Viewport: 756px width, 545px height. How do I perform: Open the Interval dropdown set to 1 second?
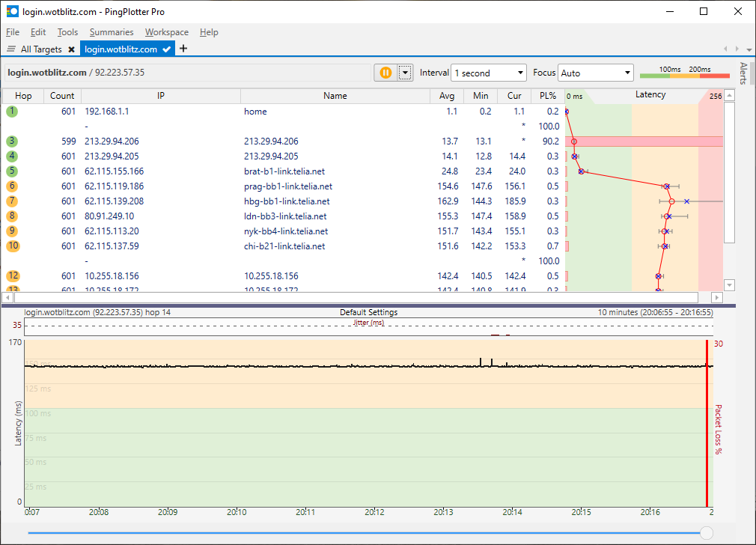(x=490, y=73)
